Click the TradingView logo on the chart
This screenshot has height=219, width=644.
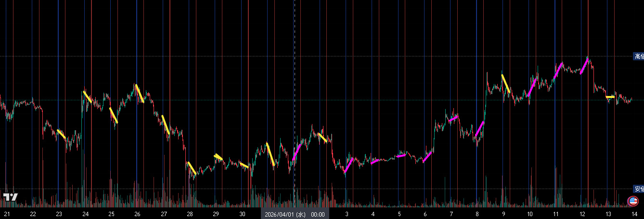click(x=11, y=197)
